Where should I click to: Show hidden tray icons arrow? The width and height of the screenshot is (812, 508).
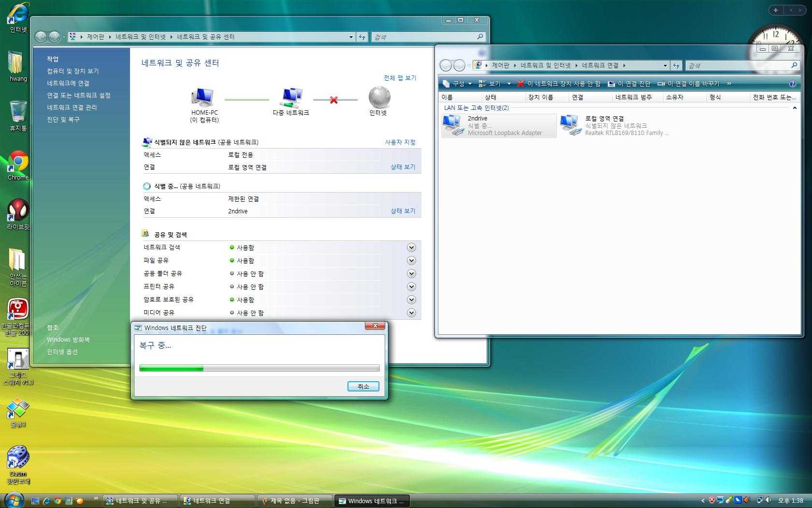point(703,500)
